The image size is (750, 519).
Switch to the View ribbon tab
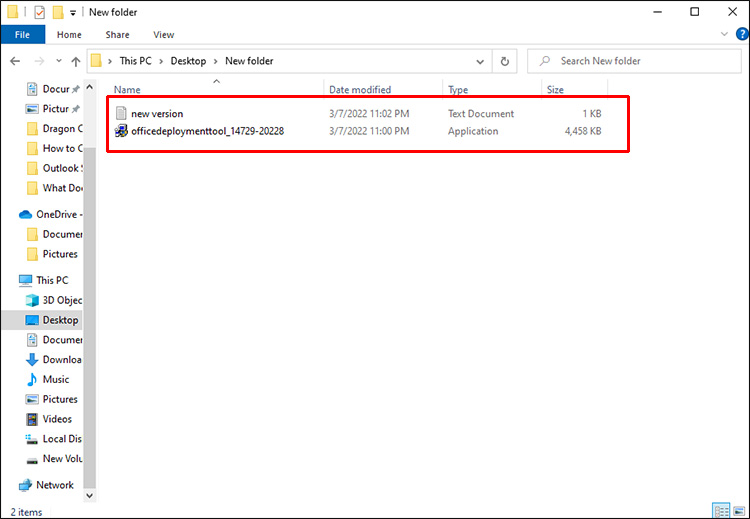point(164,34)
